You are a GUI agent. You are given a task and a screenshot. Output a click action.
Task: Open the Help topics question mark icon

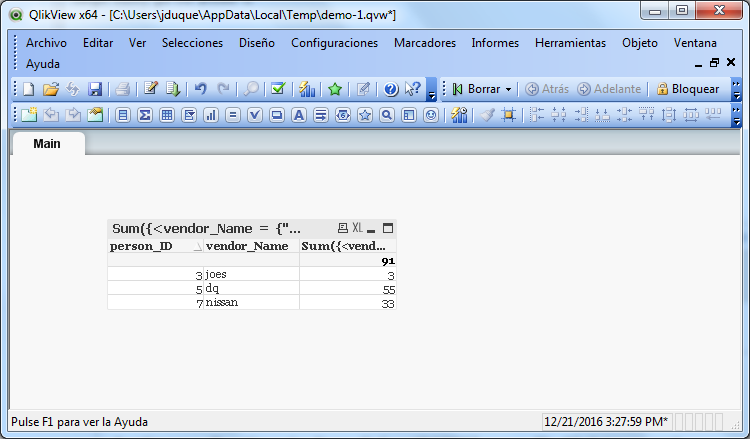point(391,89)
